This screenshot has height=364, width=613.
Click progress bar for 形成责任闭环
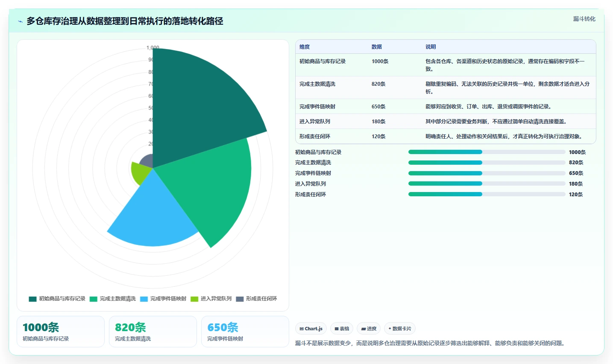(487, 194)
